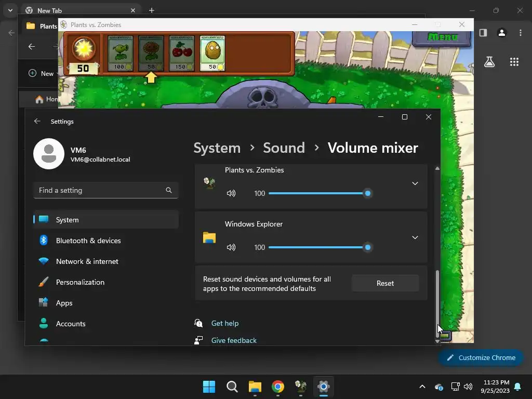Toggle Chrome side panel icon
The height and width of the screenshot is (399, 532).
click(x=483, y=33)
